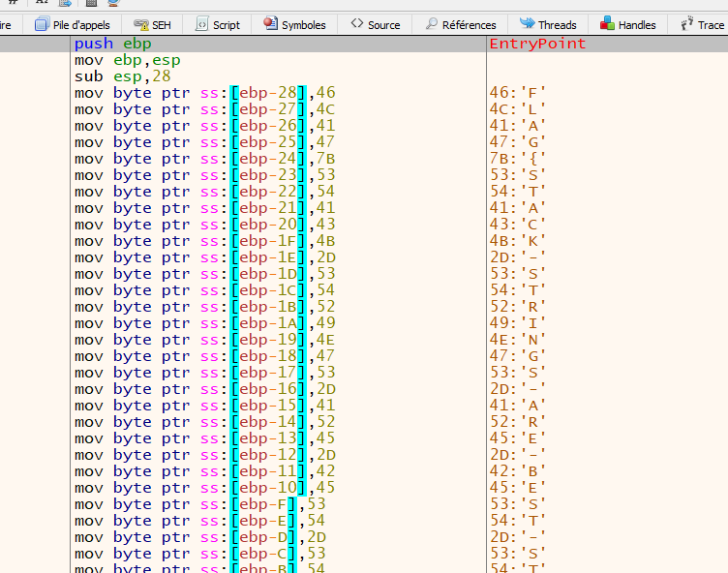Click the comment 42:'B'
Screen dimensions: 728x573
coord(517,471)
